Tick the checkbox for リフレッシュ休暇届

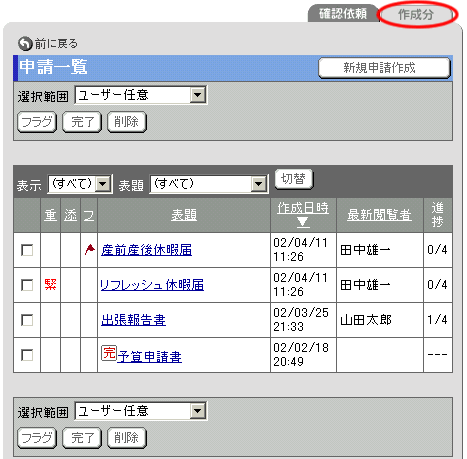[x=27, y=285]
